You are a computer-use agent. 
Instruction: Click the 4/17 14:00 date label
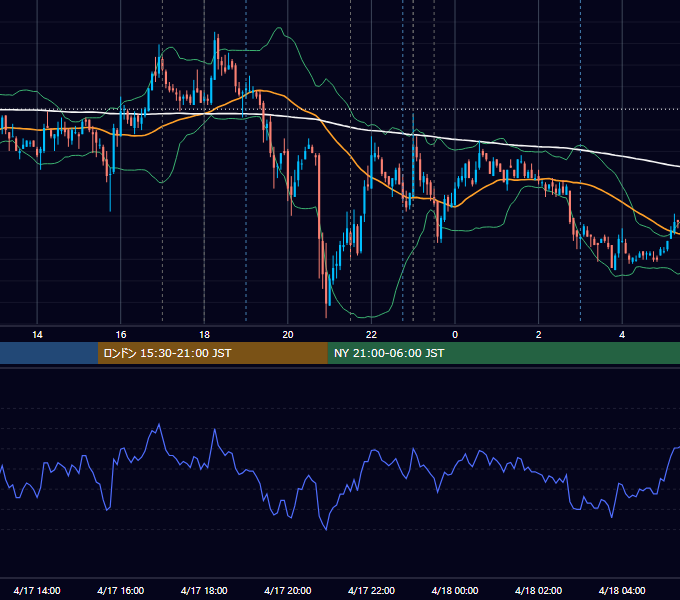tap(37, 590)
